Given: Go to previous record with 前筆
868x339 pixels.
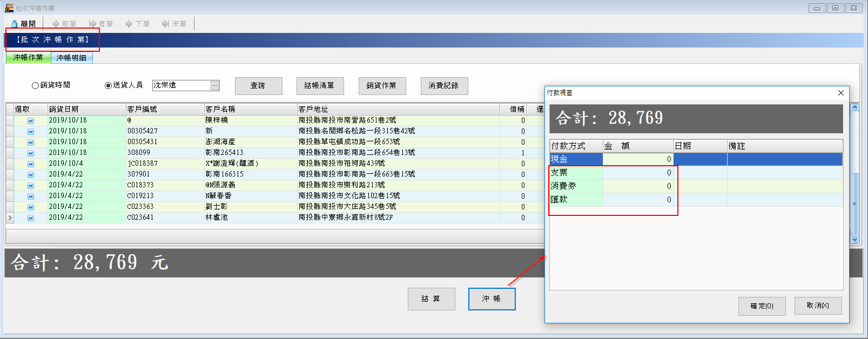Looking at the screenshot, I should 64,24.
